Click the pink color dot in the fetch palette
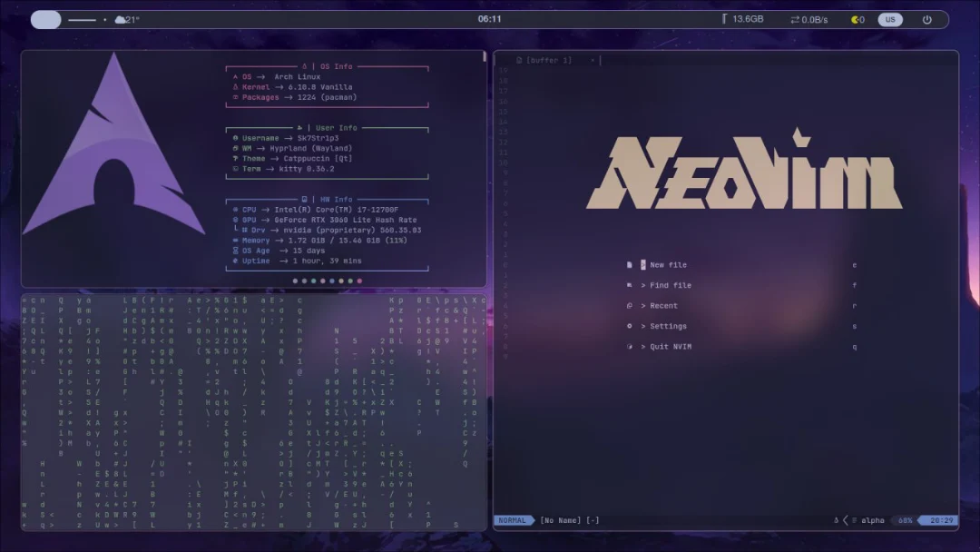The height and width of the screenshot is (552, 980). pos(359,281)
